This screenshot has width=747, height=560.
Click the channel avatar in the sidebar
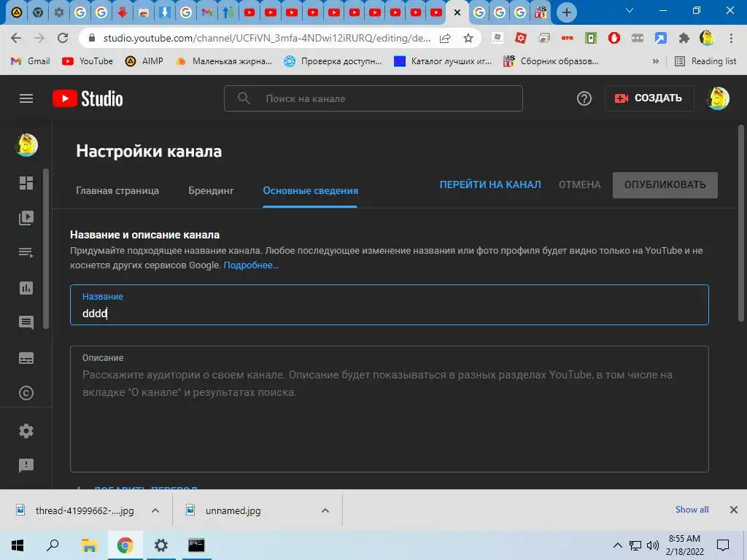(27, 145)
